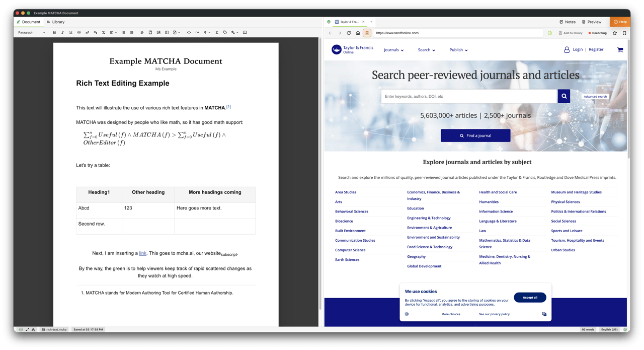
Task: Insert a hyperlink with the link icon
Action: point(79,32)
